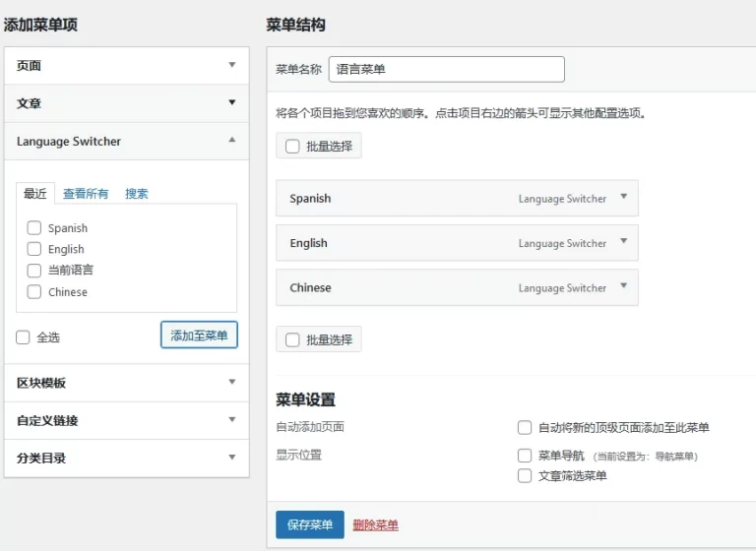The image size is (756, 551).
Task: Check the Chinese language checkbox
Action: point(34,291)
